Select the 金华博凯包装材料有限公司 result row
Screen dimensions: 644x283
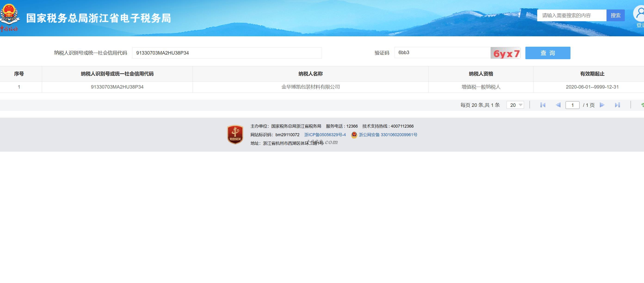coord(310,87)
